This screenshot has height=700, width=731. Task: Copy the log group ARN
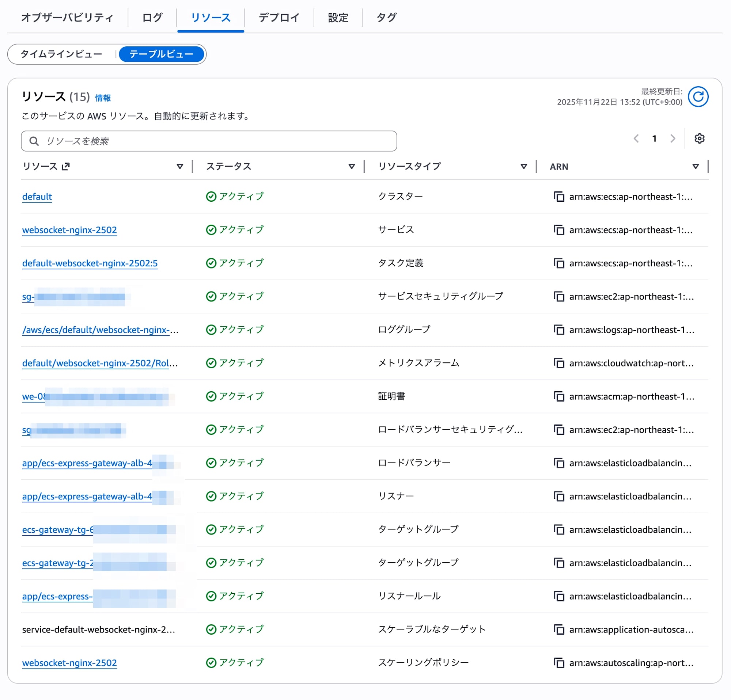pyautogui.click(x=559, y=330)
